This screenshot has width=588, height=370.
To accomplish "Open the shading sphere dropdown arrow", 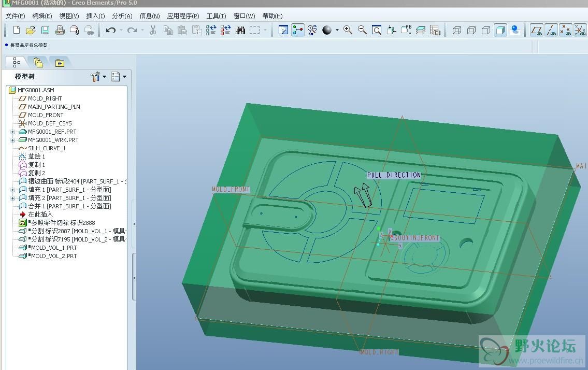I will (x=337, y=30).
